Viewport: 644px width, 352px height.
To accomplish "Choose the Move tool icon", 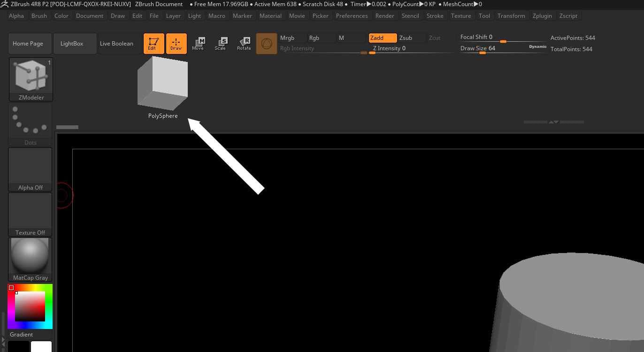I will tap(199, 44).
